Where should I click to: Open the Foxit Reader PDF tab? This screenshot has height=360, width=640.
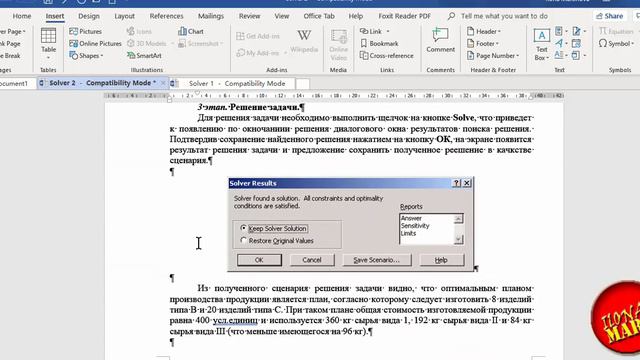(x=404, y=16)
